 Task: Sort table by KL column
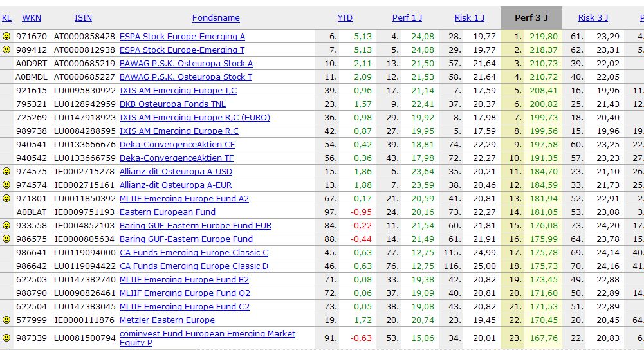coord(6,17)
